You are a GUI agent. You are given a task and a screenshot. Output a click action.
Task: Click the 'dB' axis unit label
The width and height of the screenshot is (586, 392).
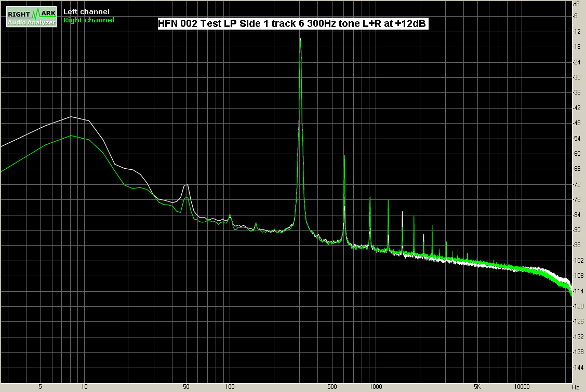tap(576, 4)
